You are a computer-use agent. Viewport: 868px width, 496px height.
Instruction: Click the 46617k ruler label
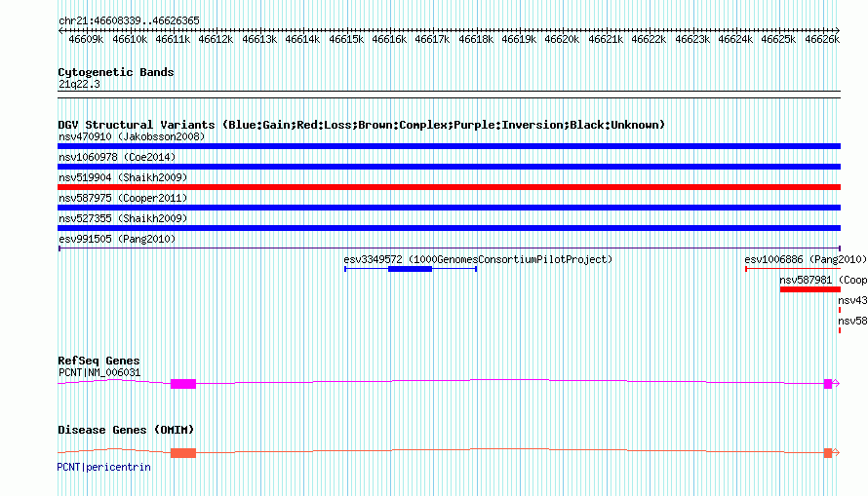pyautogui.click(x=432, y=40)
